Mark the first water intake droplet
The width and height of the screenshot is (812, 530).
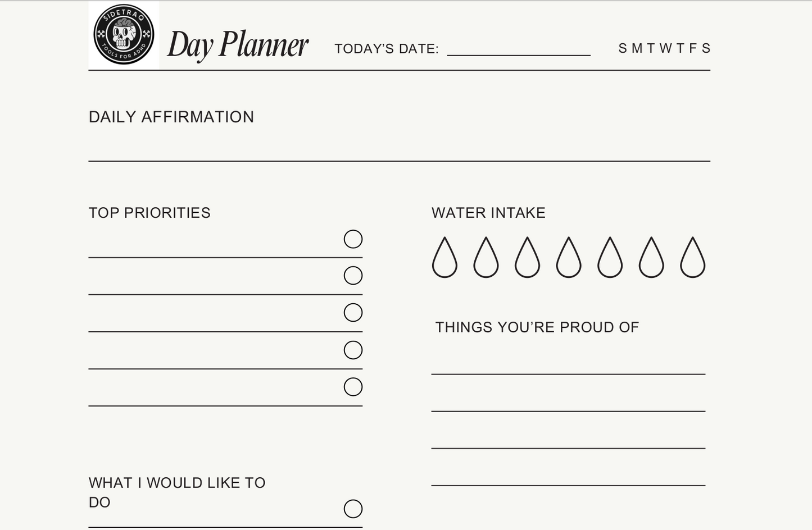(x=444, y=258)
